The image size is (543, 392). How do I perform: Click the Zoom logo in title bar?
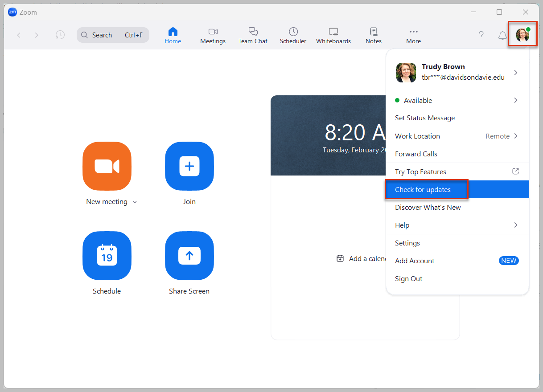coord(12,12)
